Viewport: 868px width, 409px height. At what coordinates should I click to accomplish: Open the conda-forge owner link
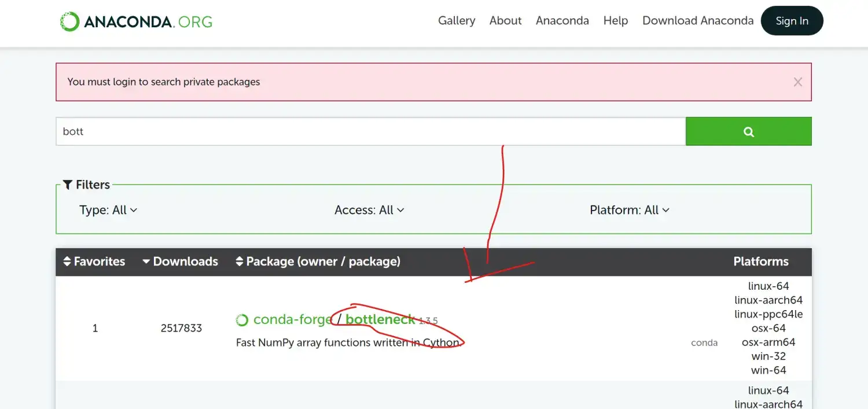[292, 319]
